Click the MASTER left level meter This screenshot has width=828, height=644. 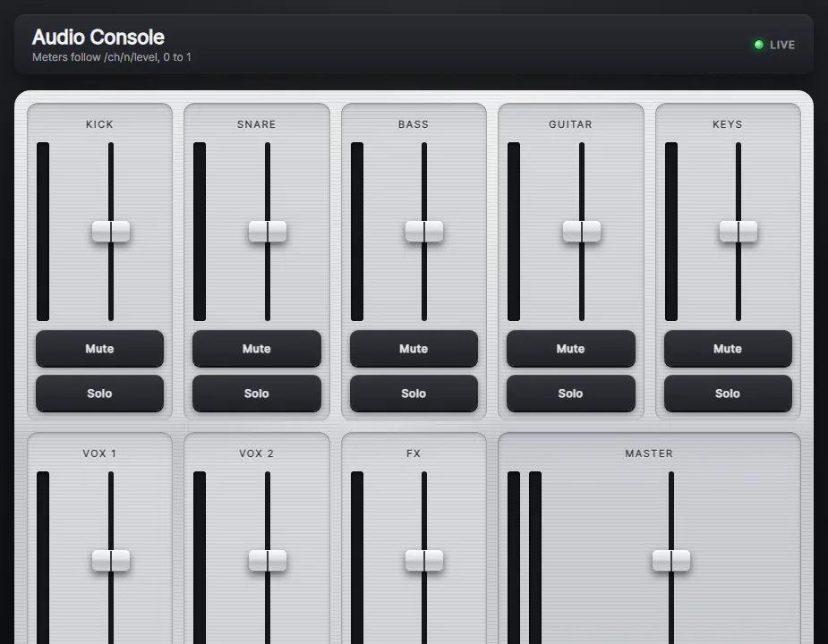(514, 557)
